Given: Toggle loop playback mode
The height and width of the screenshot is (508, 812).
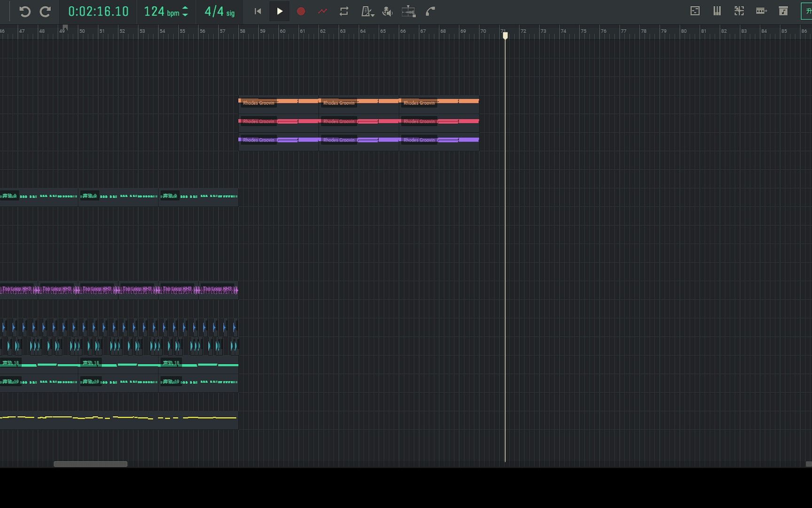Looking at the screenshot, I should tap(344, 11).
